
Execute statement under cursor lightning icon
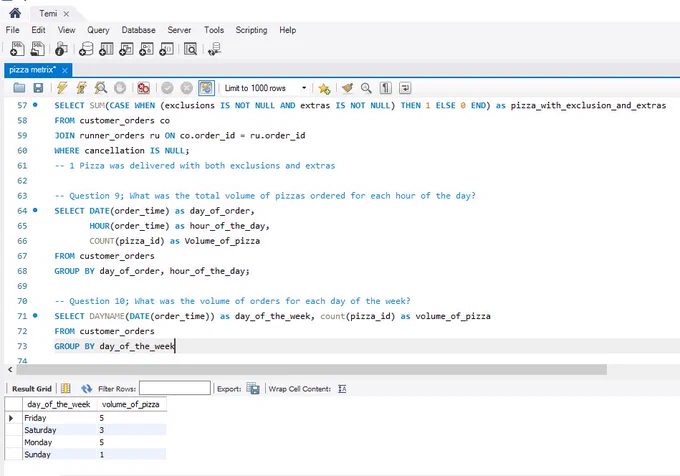pos(82,88)
